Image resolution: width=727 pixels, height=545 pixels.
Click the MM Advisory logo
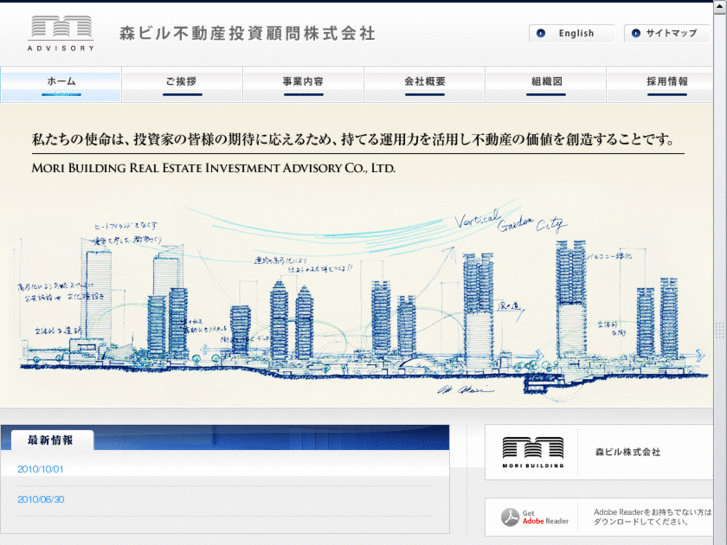click(x=61, y=33)
